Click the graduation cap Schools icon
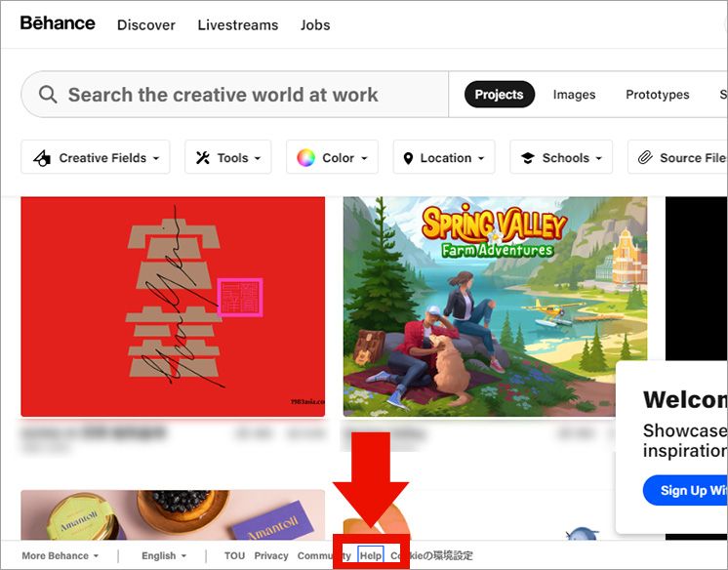 tap(527, 158)
